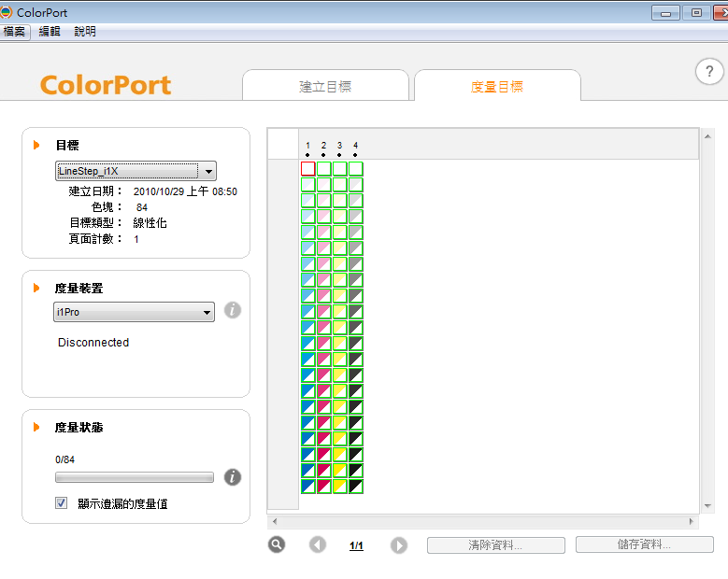Click the Disconnected status text
This screenshot has height=579, width=728.
coord(93,343)
